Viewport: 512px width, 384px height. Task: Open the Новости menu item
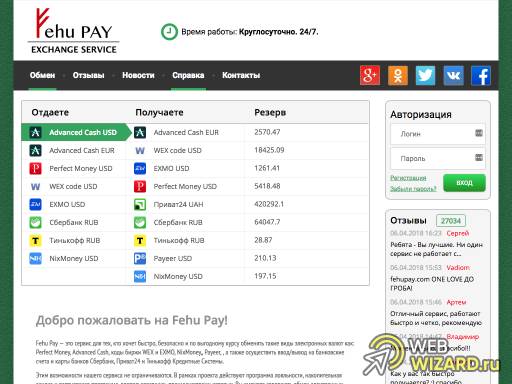click(x=138, y=75)
